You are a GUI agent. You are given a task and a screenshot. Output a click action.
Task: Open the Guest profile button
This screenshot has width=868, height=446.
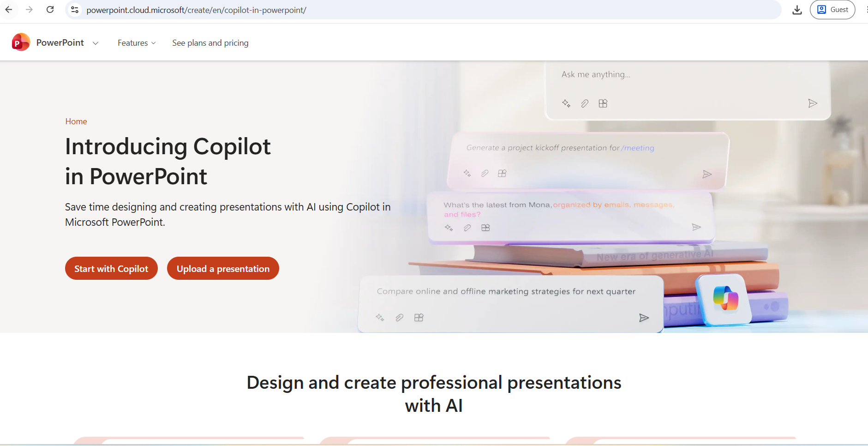832,10
